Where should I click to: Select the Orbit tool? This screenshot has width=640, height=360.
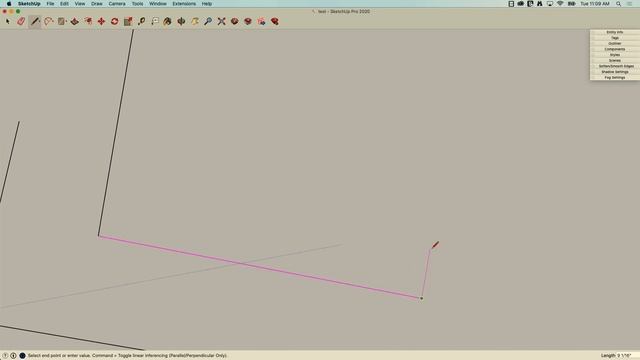(181, 21)
